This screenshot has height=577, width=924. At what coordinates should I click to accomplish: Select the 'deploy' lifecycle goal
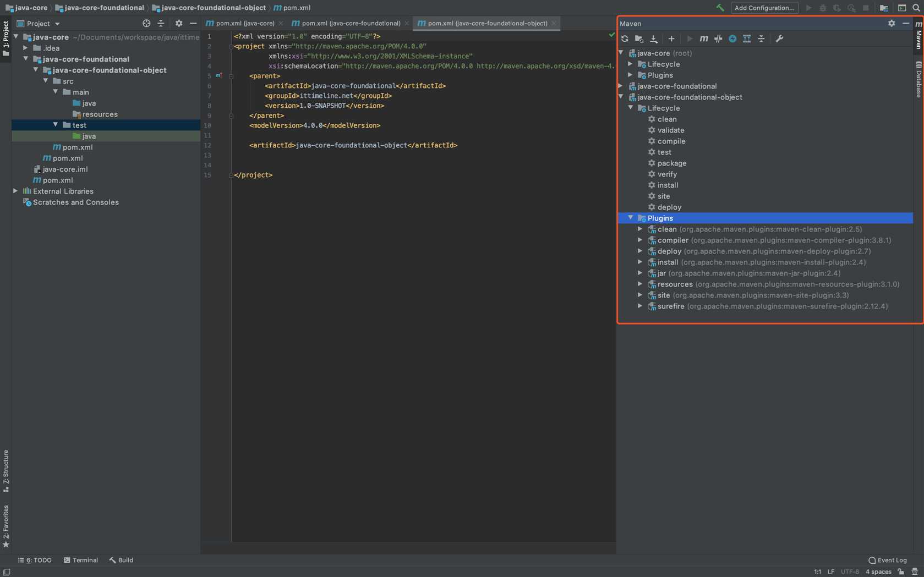point(669,207)
